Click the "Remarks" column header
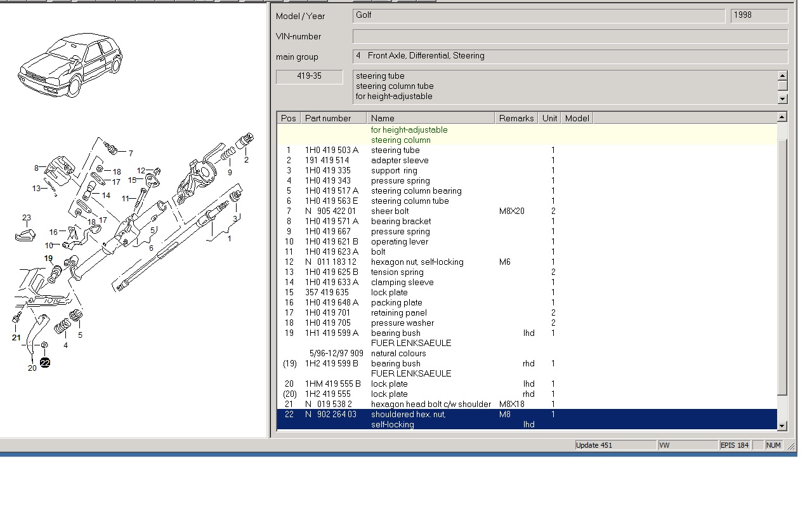Image resolution: width=812 pixels, height=508 pixels. click(x=516, y=118)
